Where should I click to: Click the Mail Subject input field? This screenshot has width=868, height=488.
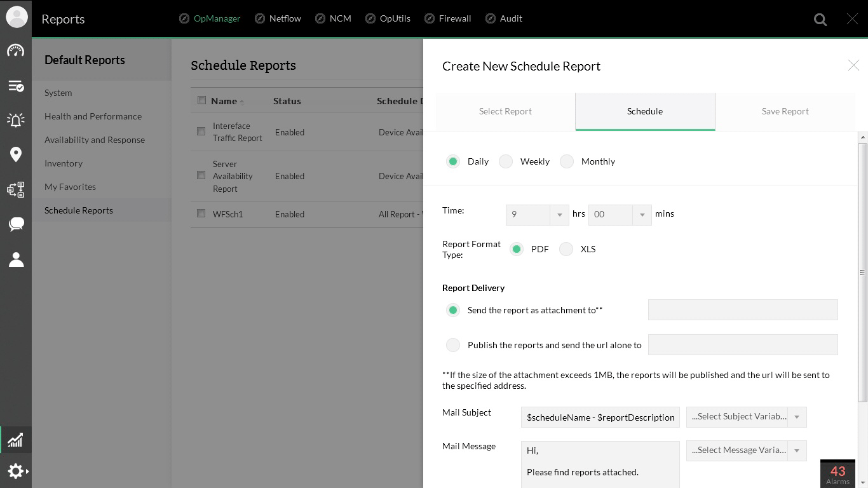click(x=600, y=417)
